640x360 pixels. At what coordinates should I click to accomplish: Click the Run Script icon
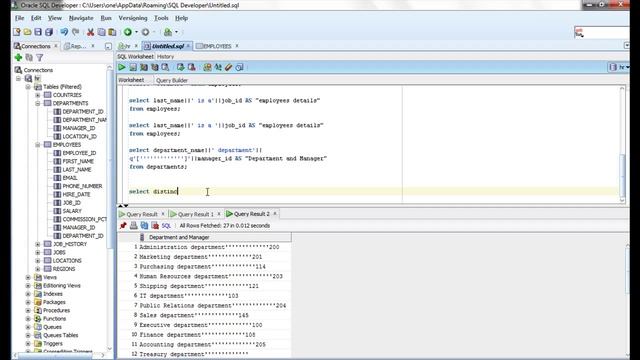(133, 67)
